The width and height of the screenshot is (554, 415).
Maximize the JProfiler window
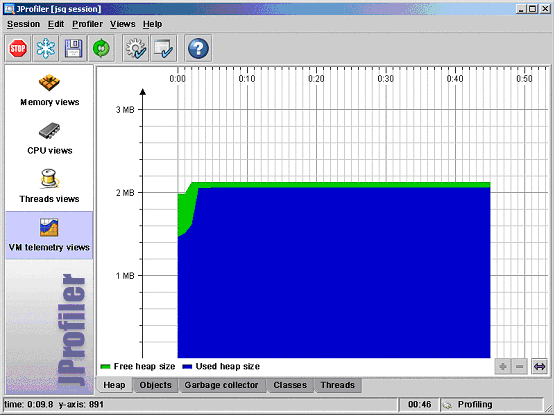pyautogui.click(x=532, y=9)
